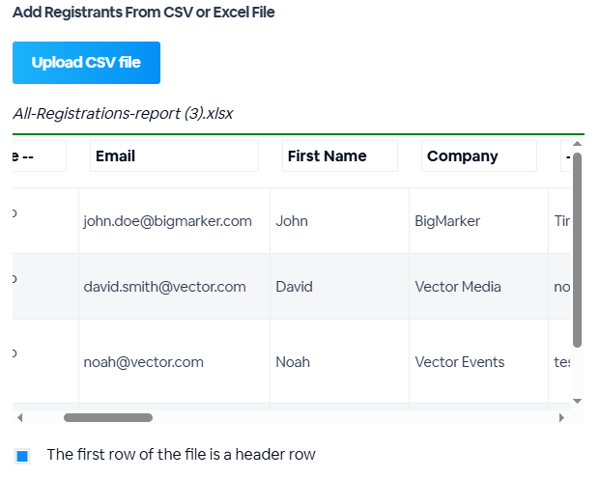Click the first name cell David
Screen dimensions: 600x479
pos(294,287)
